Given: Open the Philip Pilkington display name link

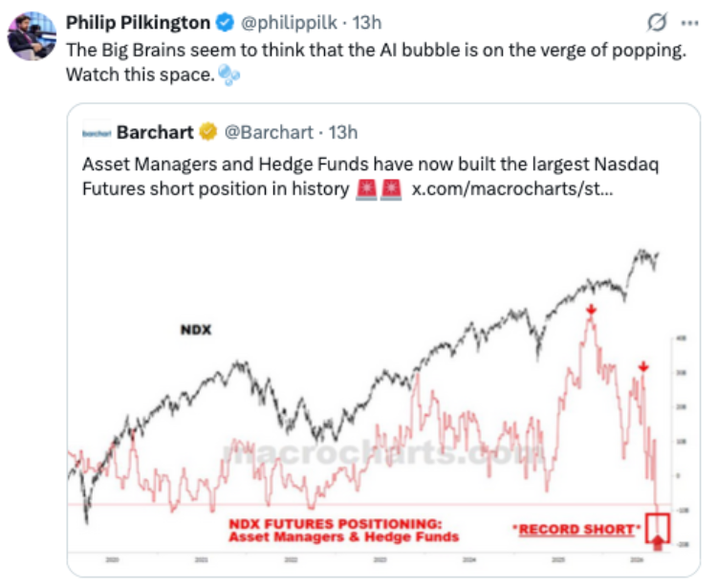Looking at the screenshot, I should pyautogui.click(x=138, y=22).
